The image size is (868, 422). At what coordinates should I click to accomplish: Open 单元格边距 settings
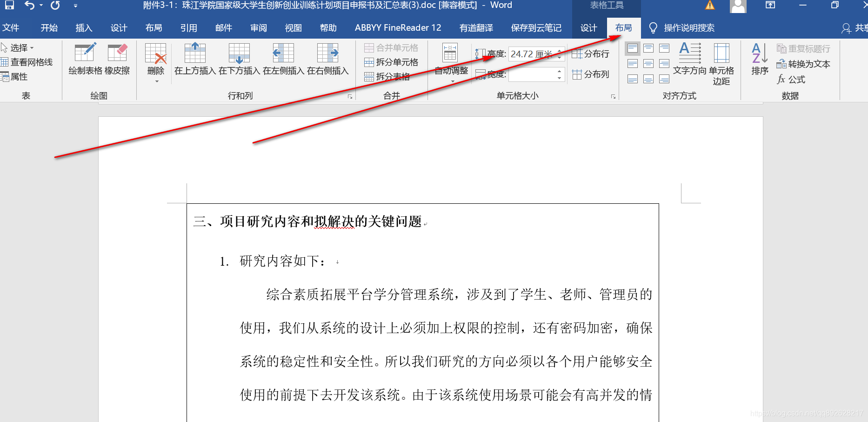coord(721,64)
